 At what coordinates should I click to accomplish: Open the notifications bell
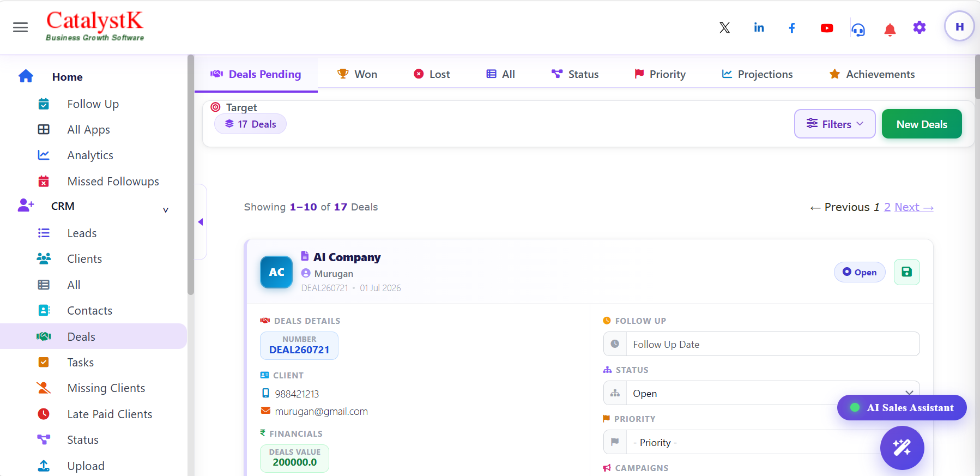(x=890, y=29)
